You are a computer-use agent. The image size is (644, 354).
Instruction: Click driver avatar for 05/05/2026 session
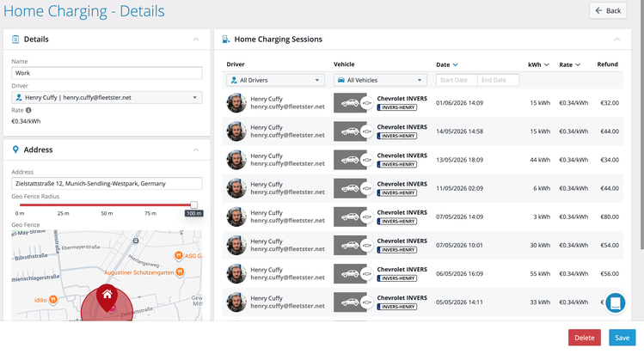[x=236, y=302]
